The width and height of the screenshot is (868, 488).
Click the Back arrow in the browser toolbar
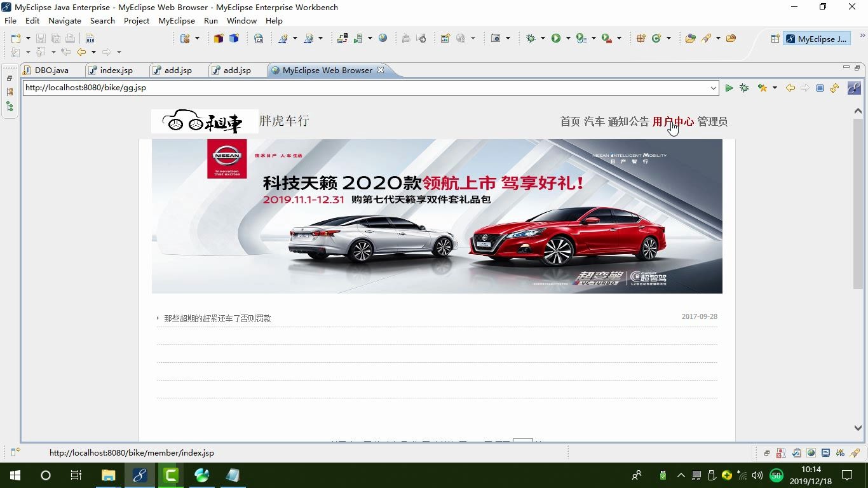790,88
